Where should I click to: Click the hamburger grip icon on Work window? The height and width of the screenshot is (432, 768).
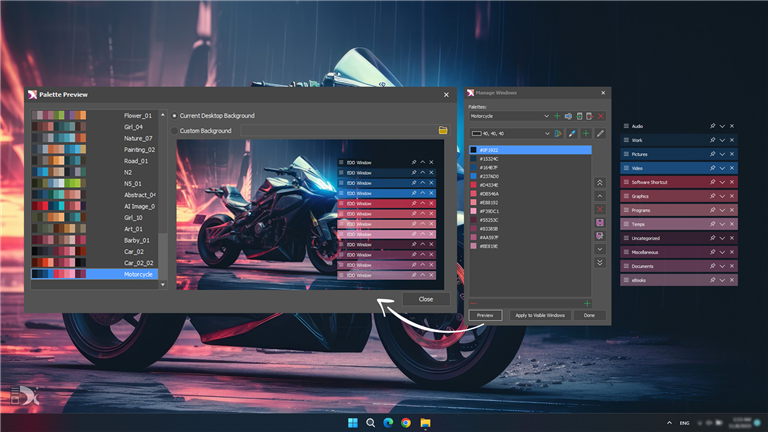626,140
